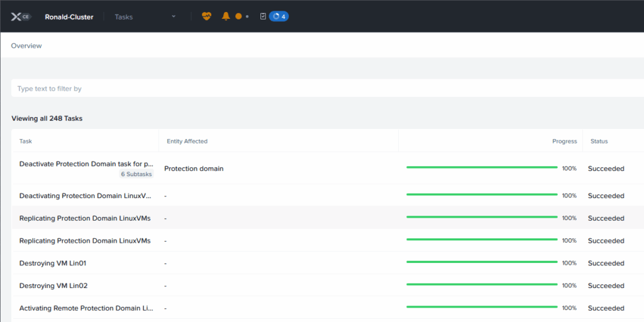Click the Deactivate Protection Domain progress bar
Screen dimensions: 644x322
[482, 168]
